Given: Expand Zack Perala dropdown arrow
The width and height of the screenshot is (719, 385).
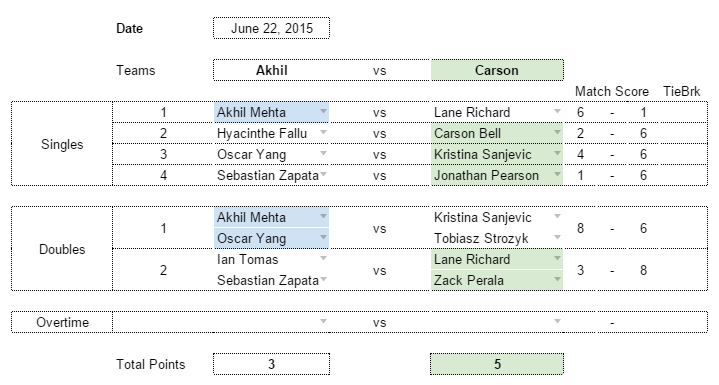Looking at the screenshot, I should pyautogui.click(x=557, y=279).
